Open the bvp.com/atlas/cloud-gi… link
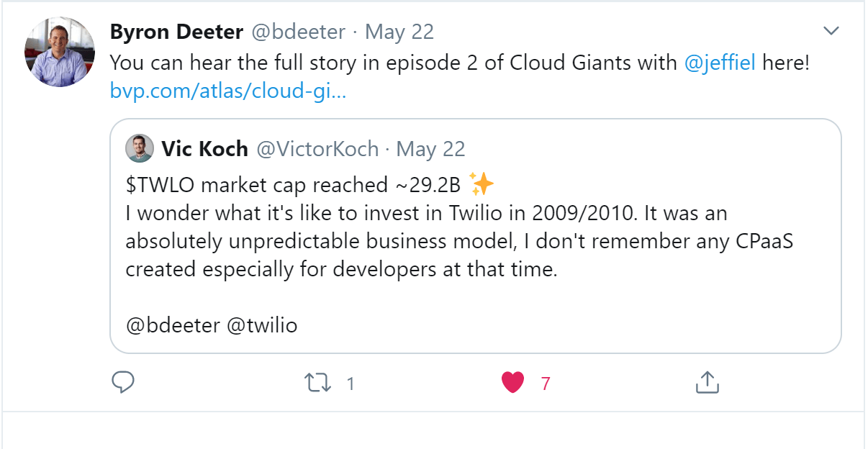 pyautogui.click(x=228, y=91)
